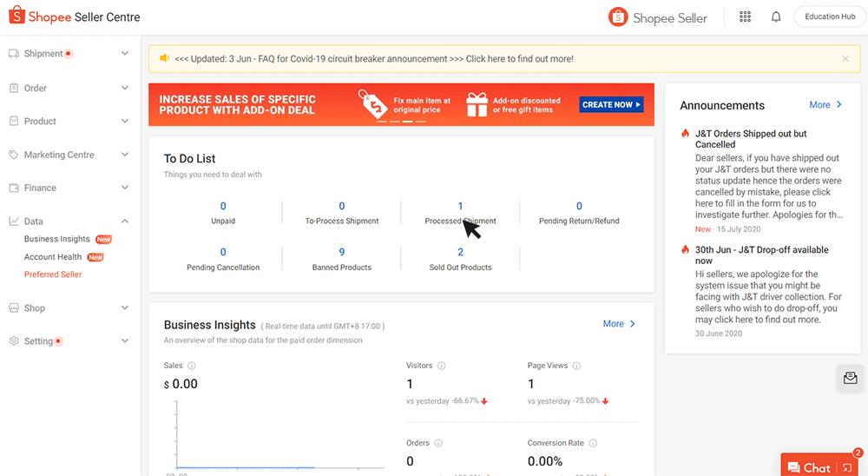
Task: Click the Education Hub button
Action: 829,17
